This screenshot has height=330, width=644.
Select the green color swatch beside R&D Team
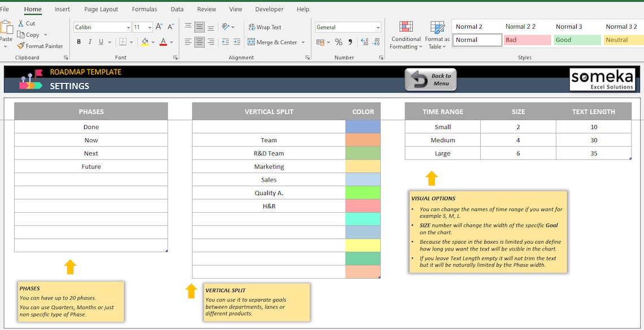click(x=362, y=153)
